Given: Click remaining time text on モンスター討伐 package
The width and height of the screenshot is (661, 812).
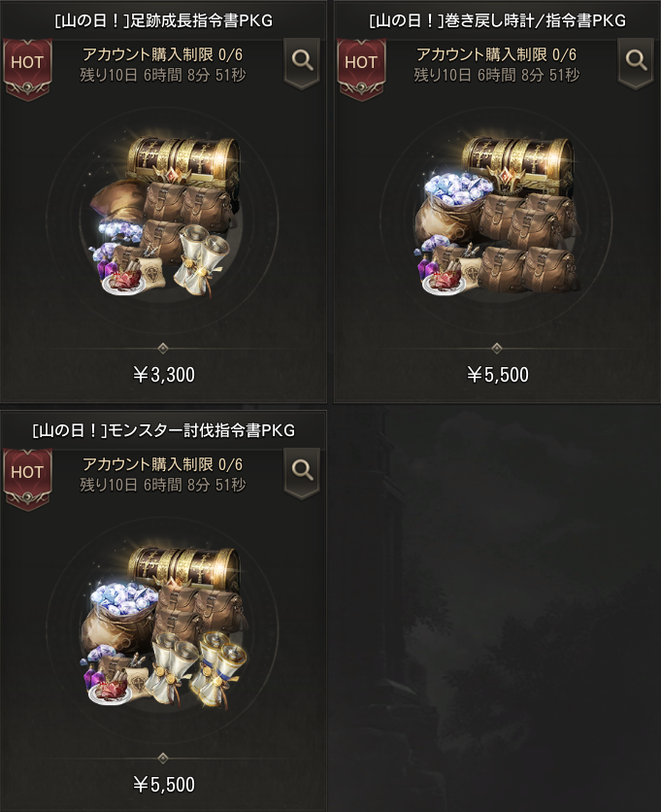Looking at the screenshot, I should click(162, 485).
